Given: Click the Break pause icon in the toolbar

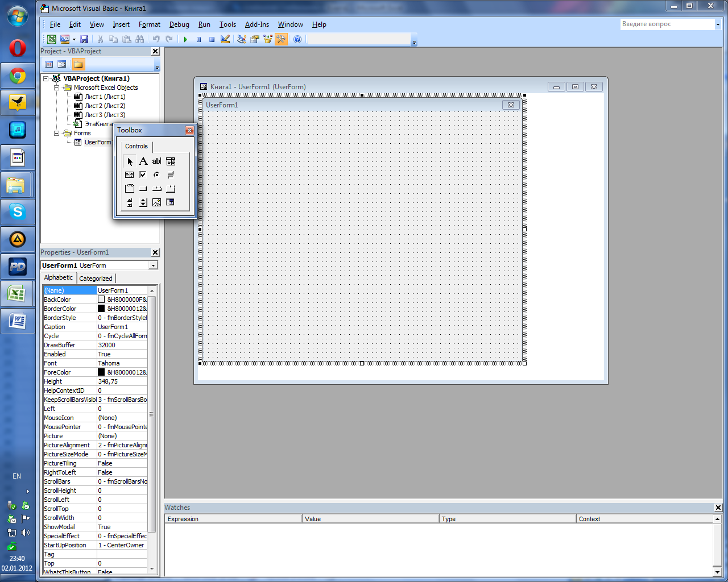Looking at the screenshot, I should coord(198,39).
